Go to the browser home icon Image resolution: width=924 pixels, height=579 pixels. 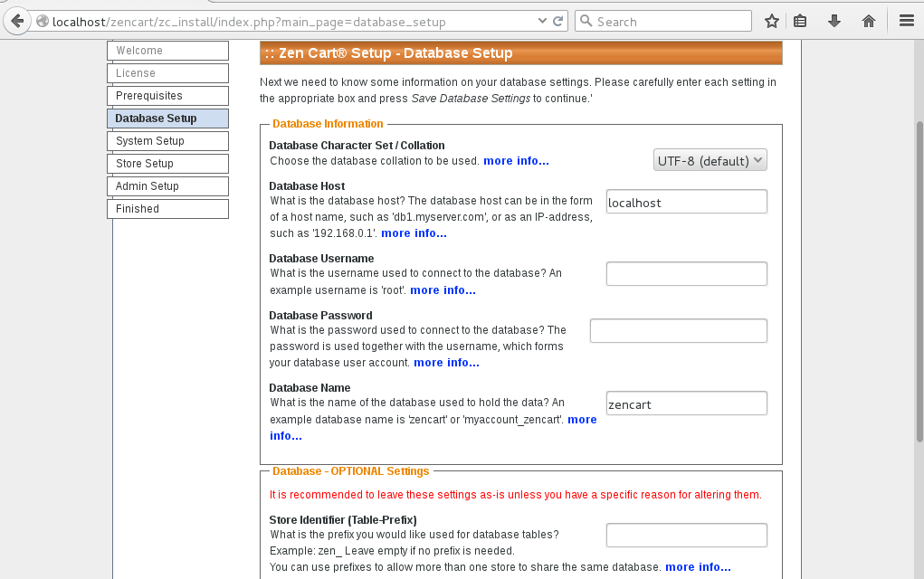click(x=869, y=22)
